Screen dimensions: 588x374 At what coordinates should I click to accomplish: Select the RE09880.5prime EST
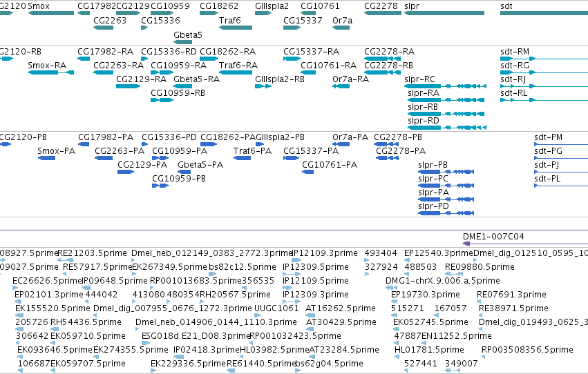454,274
